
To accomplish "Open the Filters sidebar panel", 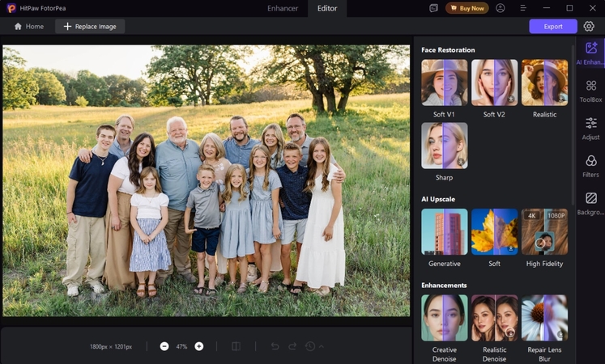I will (x=590, y=166).
